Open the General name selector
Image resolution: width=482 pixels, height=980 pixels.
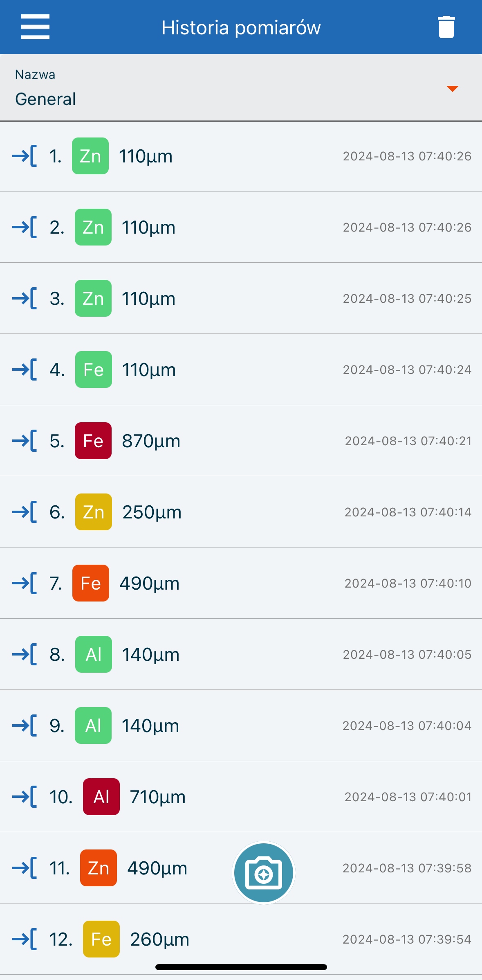point(45,99)
